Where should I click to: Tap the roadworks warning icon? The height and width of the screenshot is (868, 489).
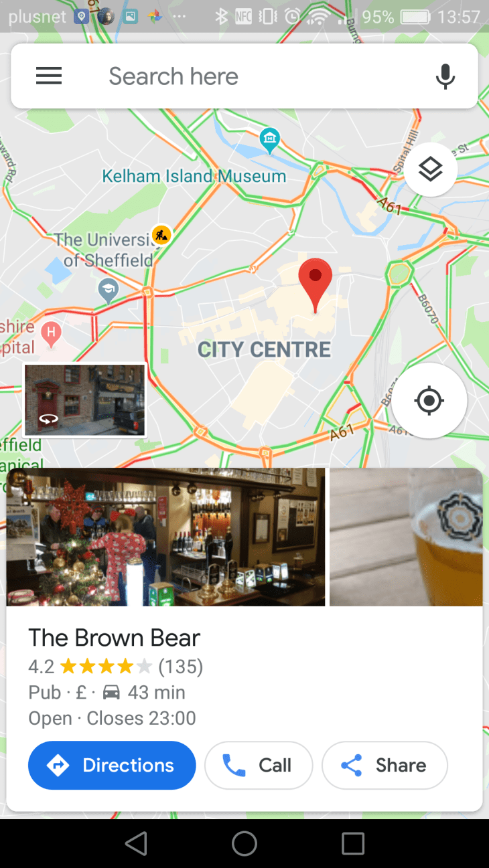point(161,235)
